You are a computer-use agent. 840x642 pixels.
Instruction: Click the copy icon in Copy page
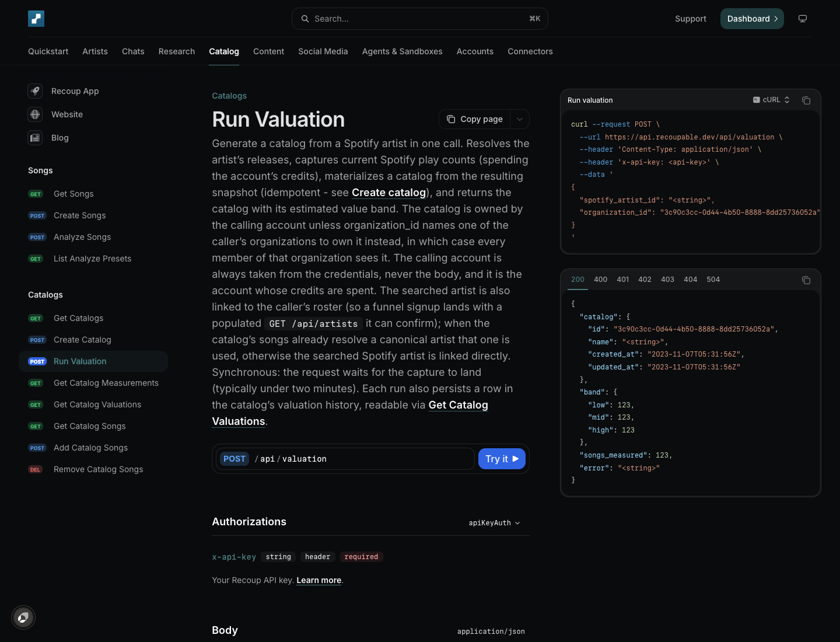pyautogui.click(x=451, y=119)
